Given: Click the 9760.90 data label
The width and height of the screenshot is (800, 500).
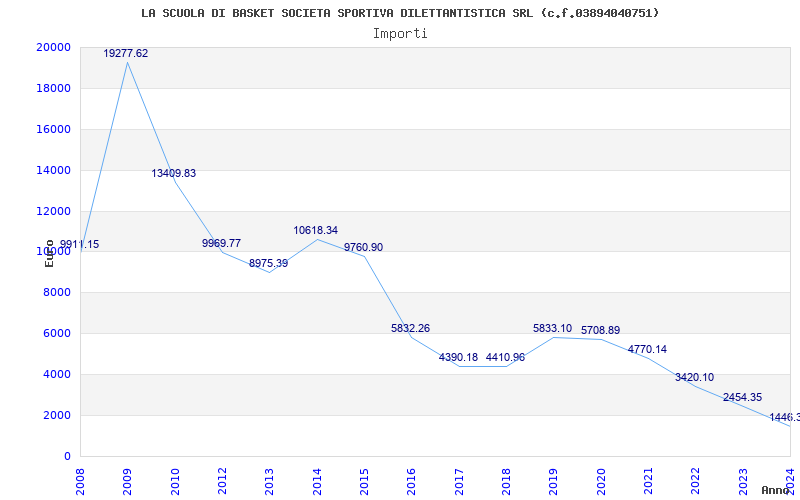Looking at the screenshot, I should 363,247.
